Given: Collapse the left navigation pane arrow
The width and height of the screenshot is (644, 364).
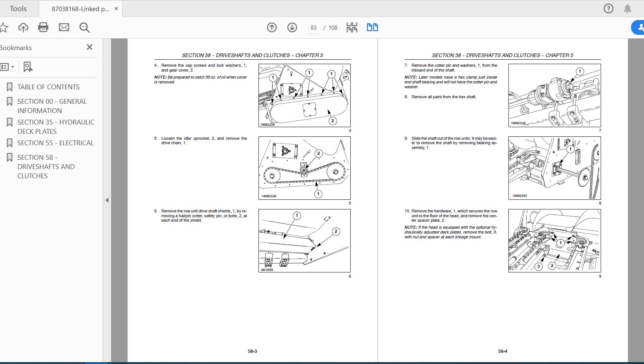Looking at the screenshot, I should click(107, 200).
